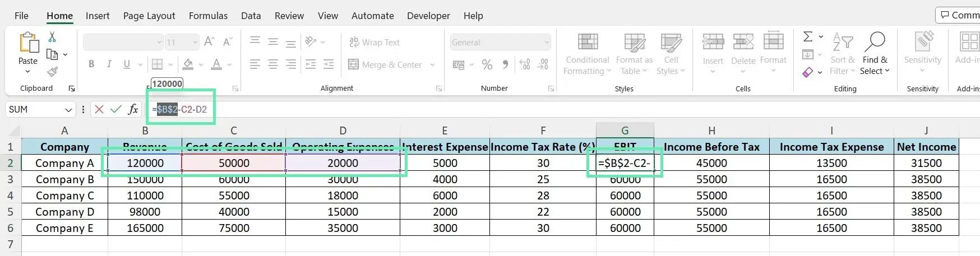Open Conditional Formatting menu
The width and height of the screenshot is (980, 256).
click(x=588, y=54)
